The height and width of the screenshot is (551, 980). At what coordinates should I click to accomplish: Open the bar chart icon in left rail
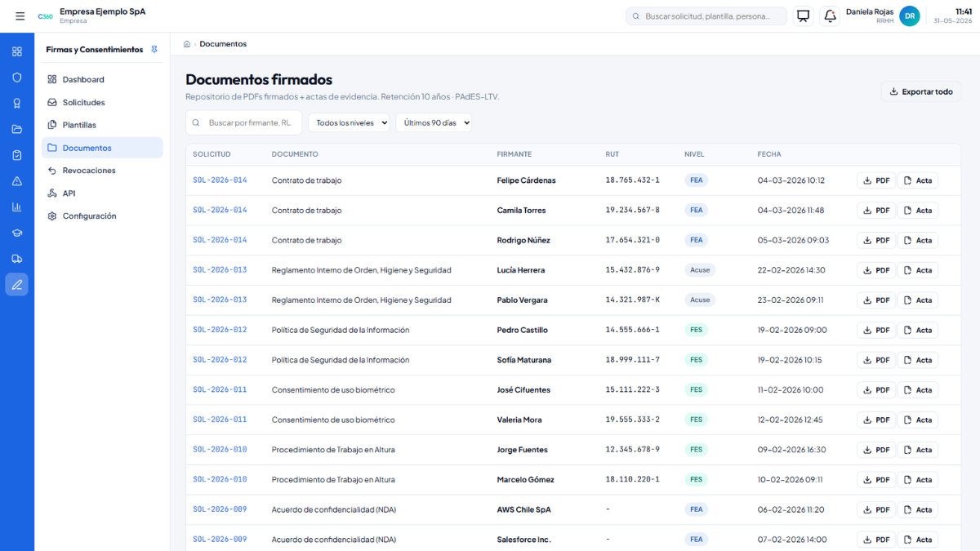click(x=17, y=207)
